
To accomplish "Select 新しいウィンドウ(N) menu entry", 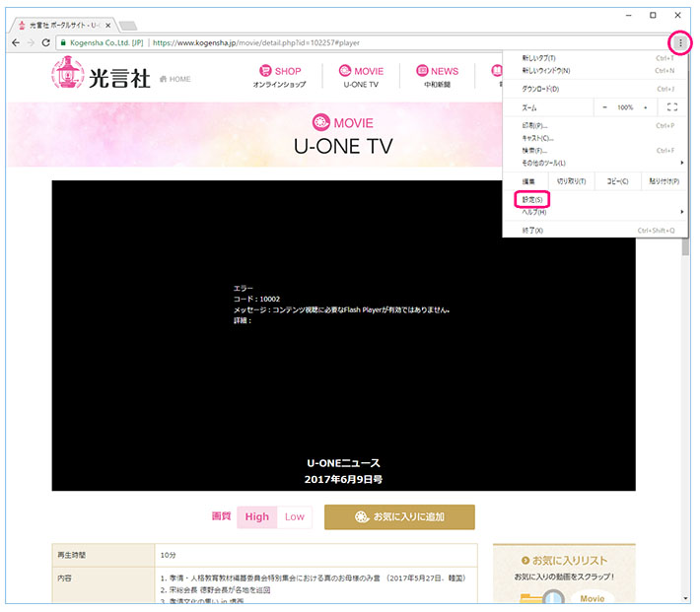I will [x=595, y=71].
